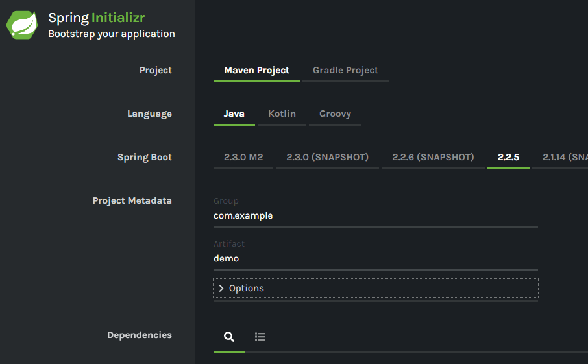Click the Options chevron arrow
The width and height of the screenshot is (588, 364).
click(x=221, y=288)
